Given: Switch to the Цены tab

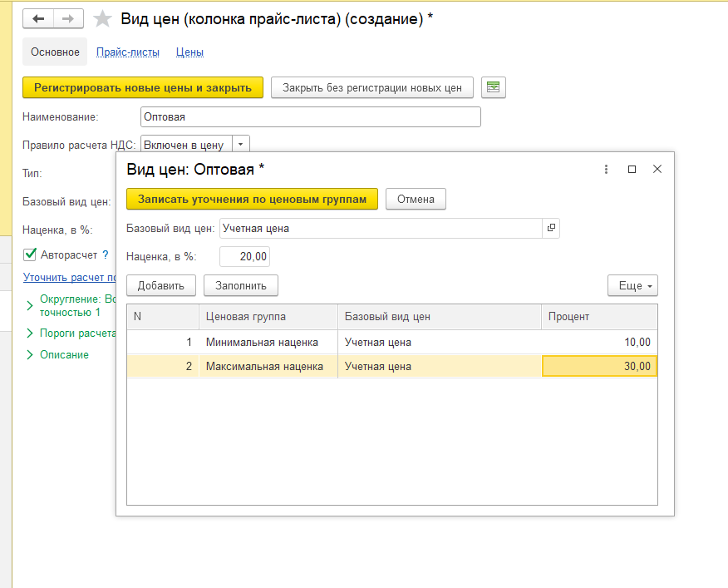Looking at the screenshot, I should 189,52.
